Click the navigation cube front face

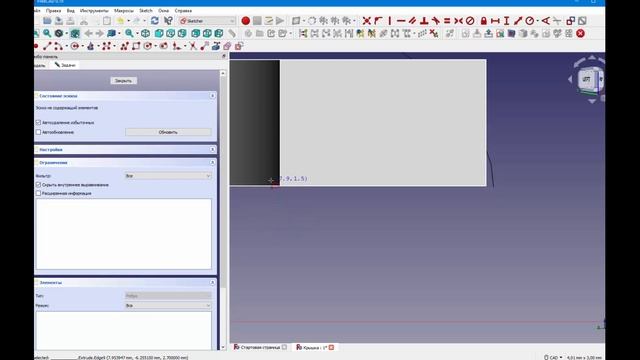586,79
